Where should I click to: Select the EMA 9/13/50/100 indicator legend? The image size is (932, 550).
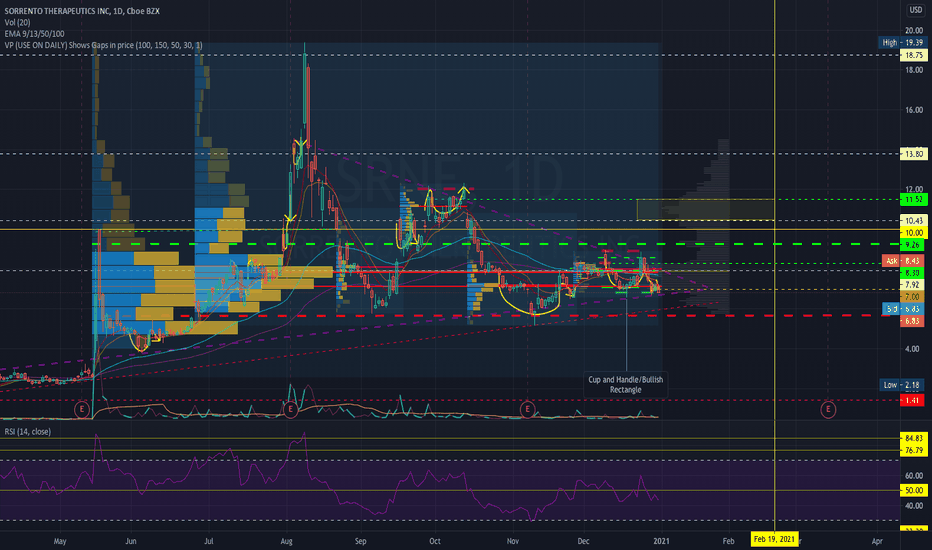34,33
